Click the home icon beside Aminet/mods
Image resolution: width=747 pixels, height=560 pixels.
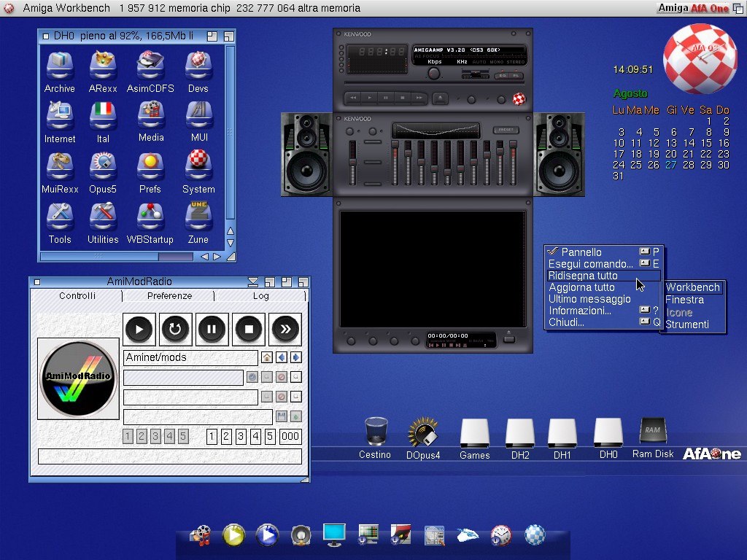pyautogui.click(x=267, y=357)
